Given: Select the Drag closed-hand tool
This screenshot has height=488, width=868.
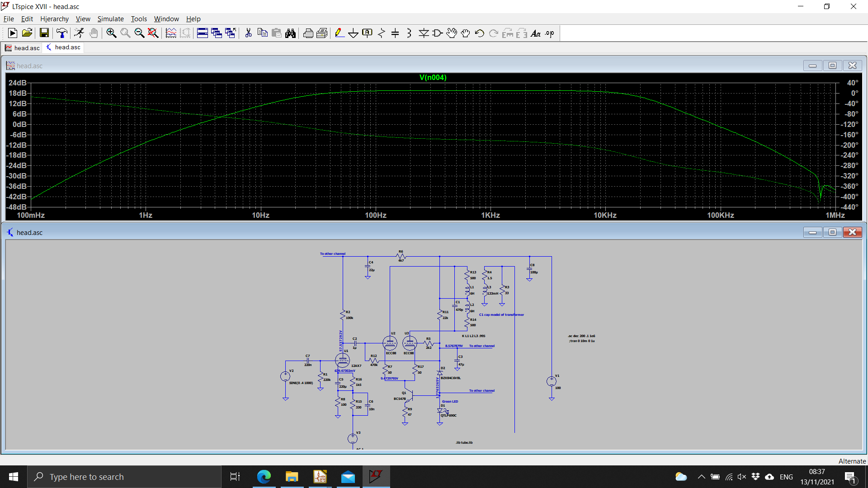Looking at the screenshot, I should tap(465, 33).
